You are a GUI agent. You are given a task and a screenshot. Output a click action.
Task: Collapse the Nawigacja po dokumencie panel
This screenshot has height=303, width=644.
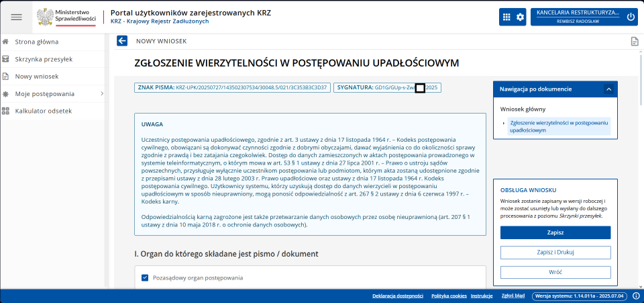tap(608, 89)
